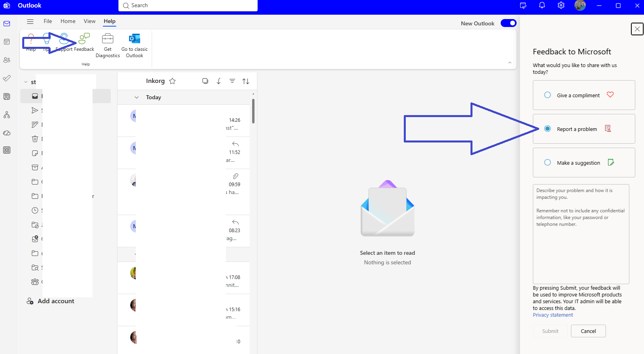
Task: Open the Feedback option in the Help ribbon
Action: [84, 42]
